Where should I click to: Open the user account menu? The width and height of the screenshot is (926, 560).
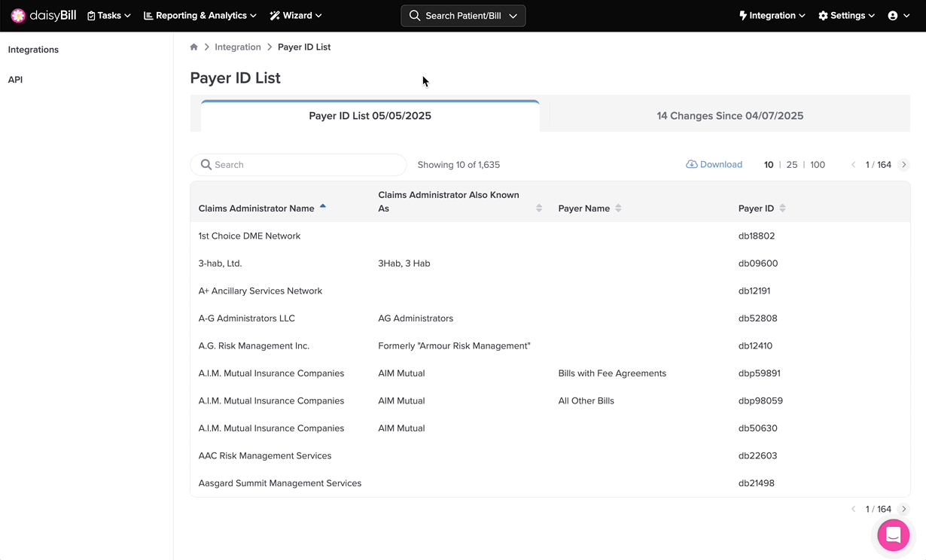(x=898, y=15)
